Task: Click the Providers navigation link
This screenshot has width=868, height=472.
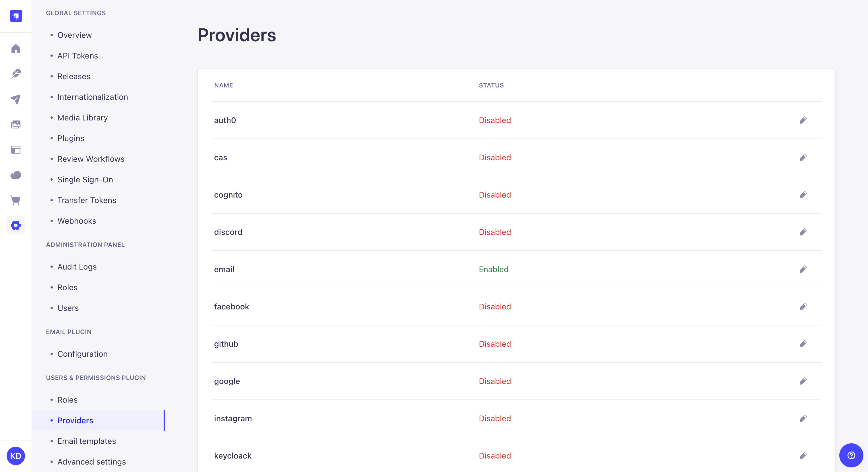Action: click(x=74, y=420)
